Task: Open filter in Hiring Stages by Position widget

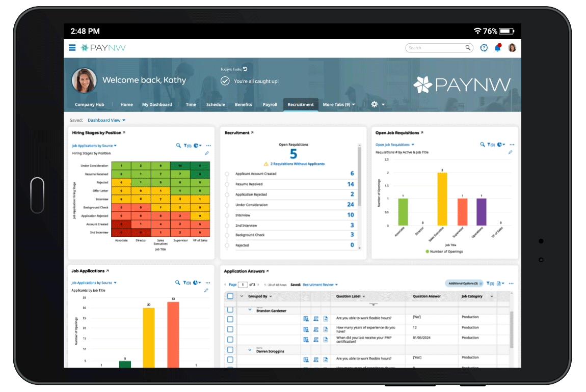Action: tap(187, 146)
